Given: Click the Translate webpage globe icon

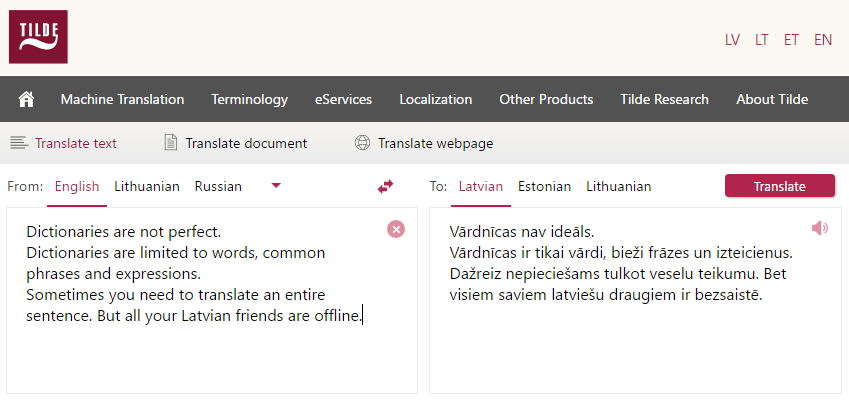Looking at the screenshot, I should 362,143.
